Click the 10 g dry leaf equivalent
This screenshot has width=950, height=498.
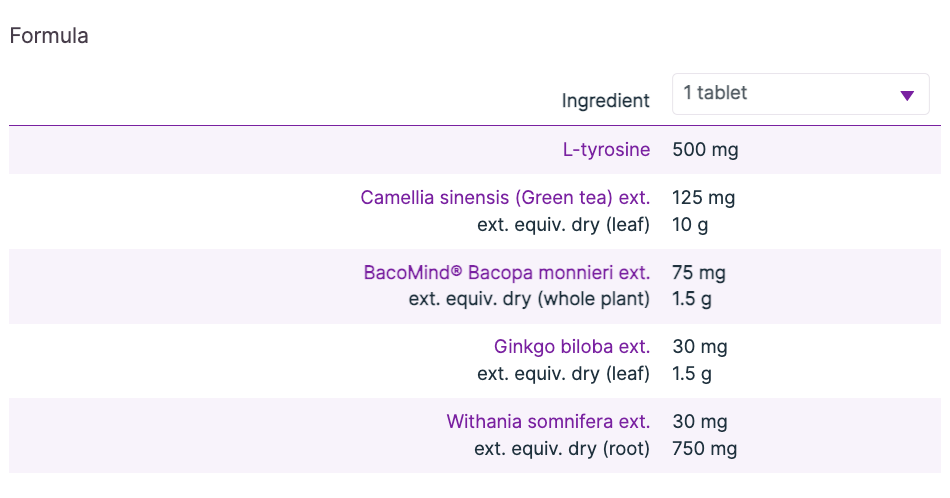[690, 225]
